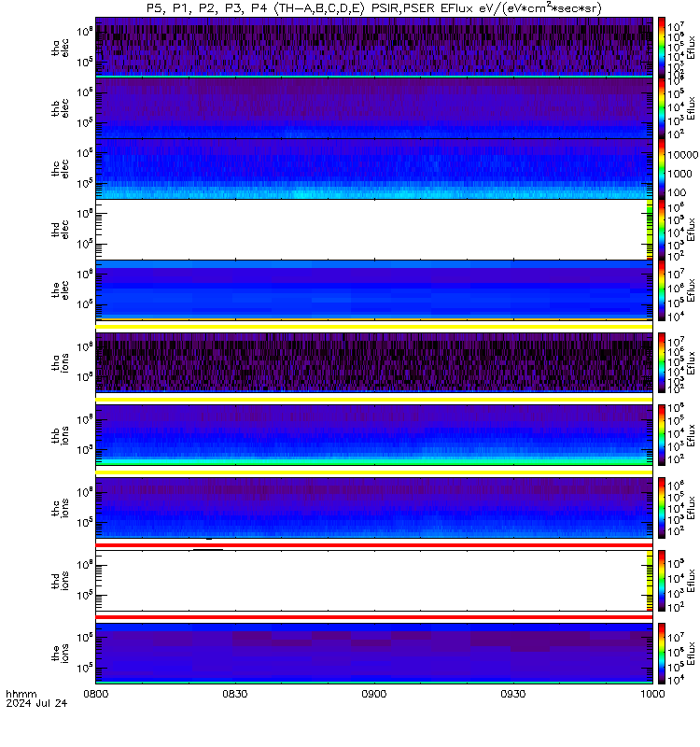Pick the thd ions Eflux color bar
Image resolution: width=700 pixels, height=747 pixels.
coord(662,581)
